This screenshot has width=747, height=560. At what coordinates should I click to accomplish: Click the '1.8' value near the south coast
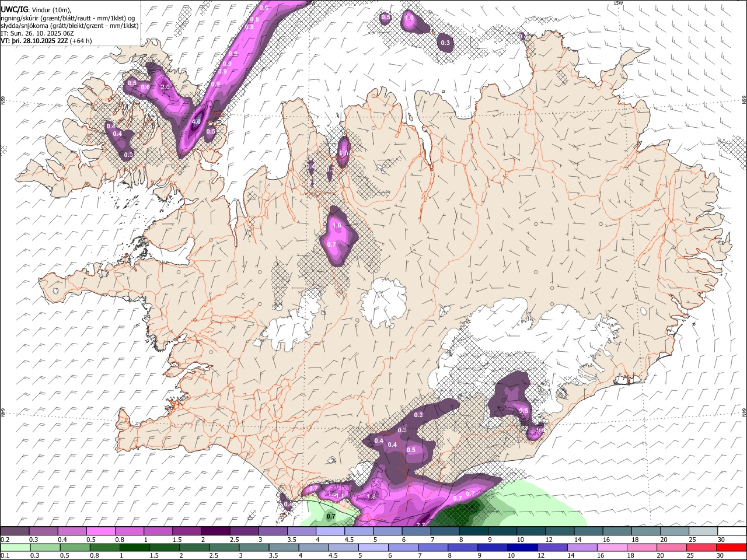pyautogui.click(x=371, y=496)
